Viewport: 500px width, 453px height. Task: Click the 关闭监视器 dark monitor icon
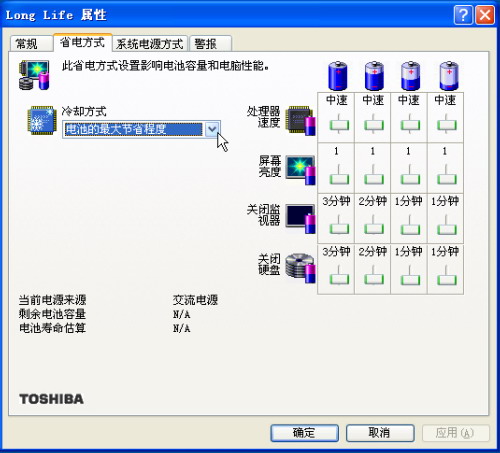(300, 219)
